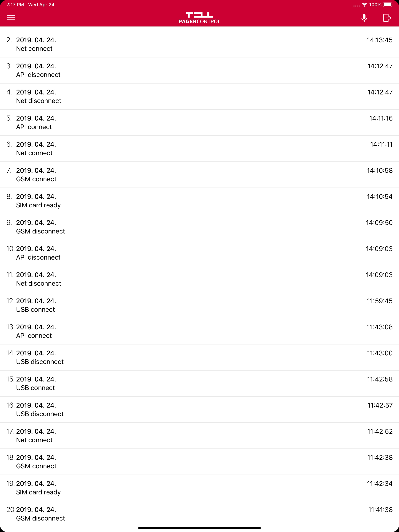The image size is (399, 532).
Task: Select event 20 GSM disconnect
Action: (x=199, y=514)
